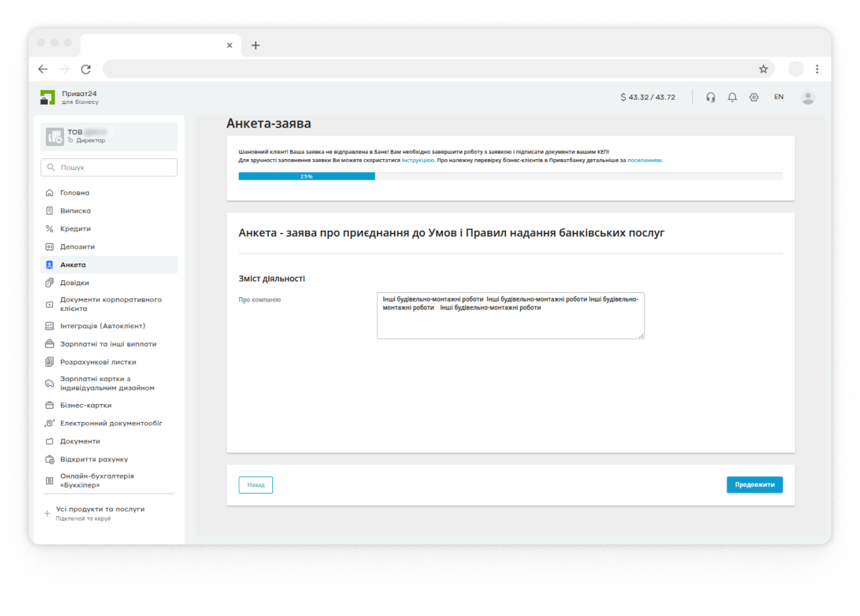Open settings gear icon in header
Screen dimensions: 860x616
pos(754,97)
